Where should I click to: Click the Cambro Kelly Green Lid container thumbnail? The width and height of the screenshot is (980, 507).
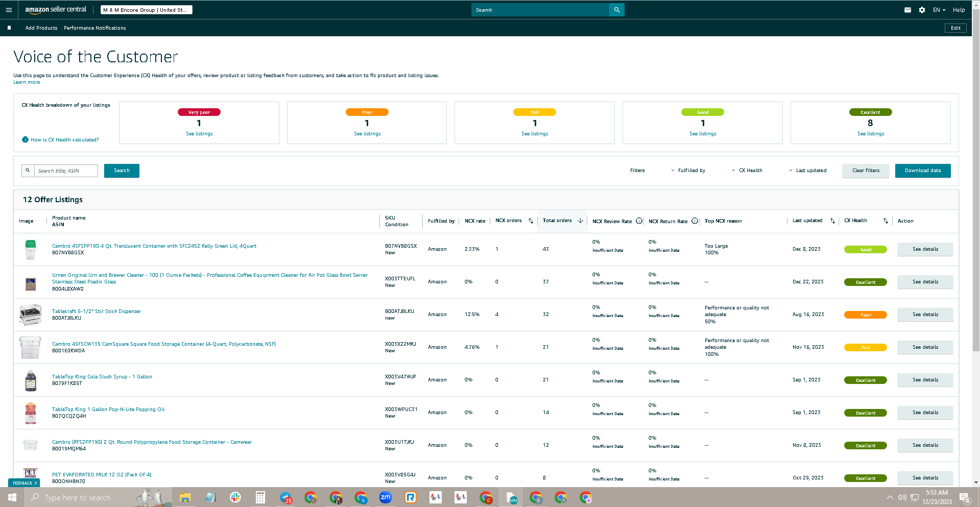30,250
